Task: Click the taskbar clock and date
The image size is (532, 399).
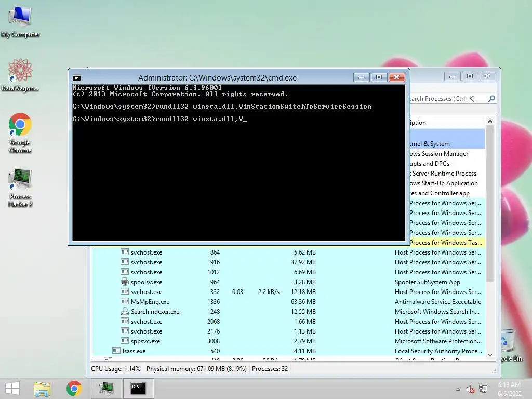Action: tap(509, 389)
